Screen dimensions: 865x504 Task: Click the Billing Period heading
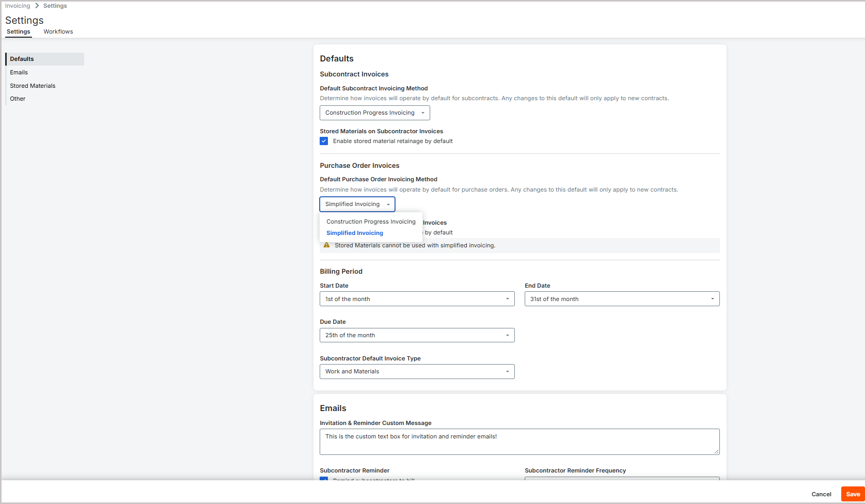[341, 271]
